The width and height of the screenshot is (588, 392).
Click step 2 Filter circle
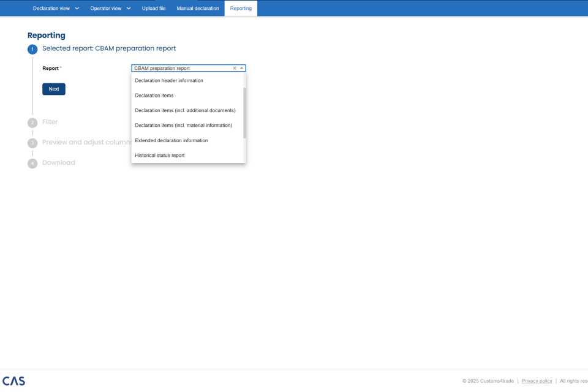pyautogui.click(x=32, y=123)
